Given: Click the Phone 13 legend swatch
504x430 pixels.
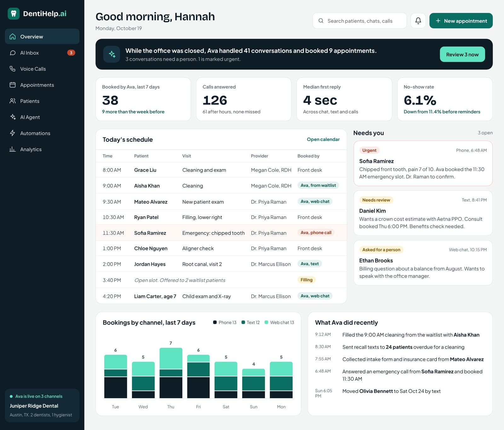Looking at the screenshot, I should pos(215,322).
